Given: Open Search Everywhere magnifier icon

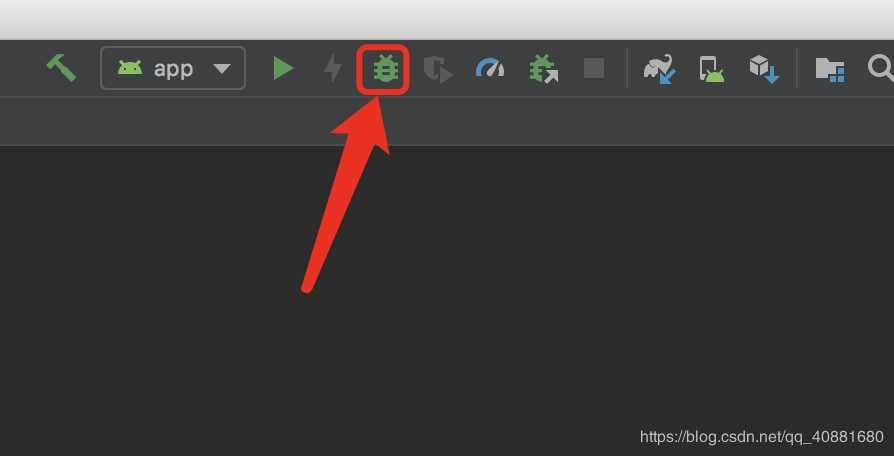Looking at the screenshot, I should click(x=881, y=68).
